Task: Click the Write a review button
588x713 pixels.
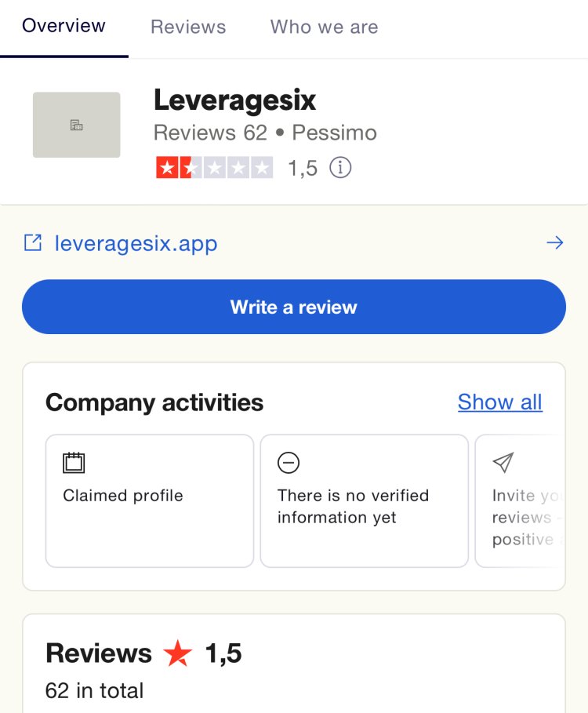Action: coord(294,307)
